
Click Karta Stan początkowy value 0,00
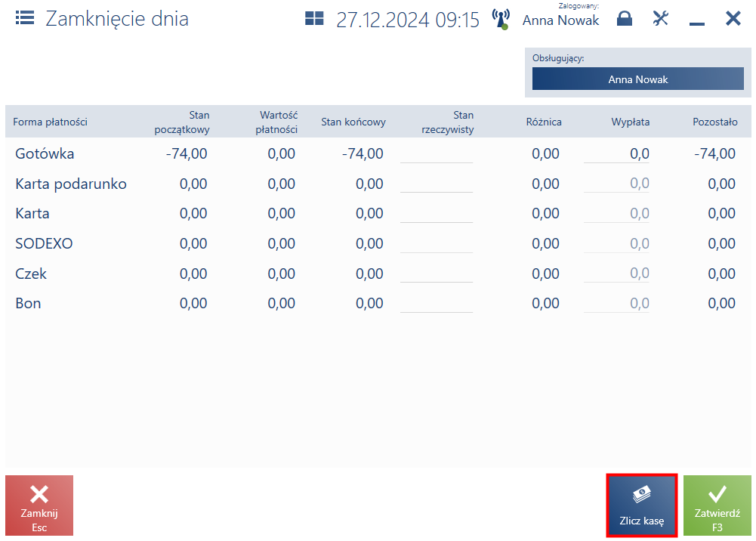[x=193, y=214]
